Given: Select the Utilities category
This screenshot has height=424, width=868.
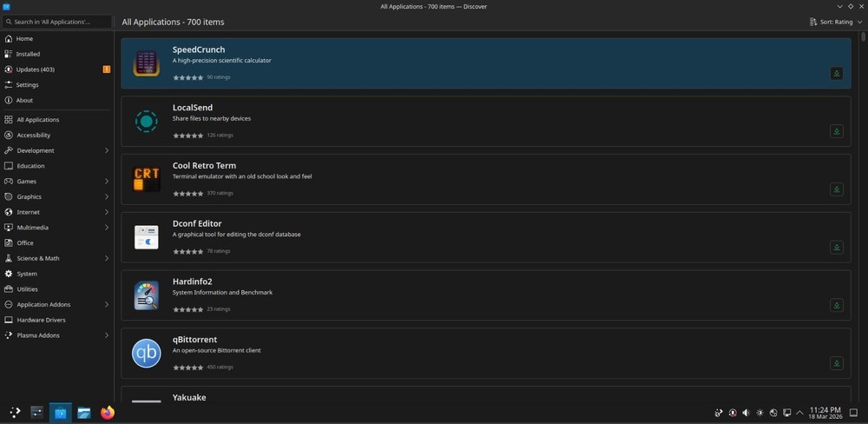Looking at the screenshot, I should (x=57, y=289).
